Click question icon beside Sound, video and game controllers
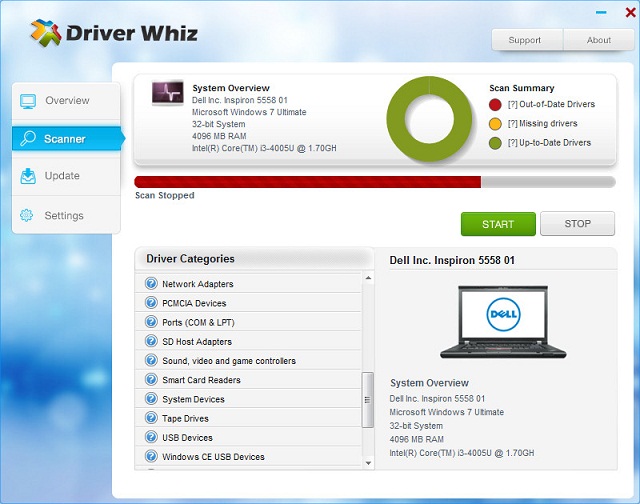The image size is (640, 504). [x=151, y=360]
